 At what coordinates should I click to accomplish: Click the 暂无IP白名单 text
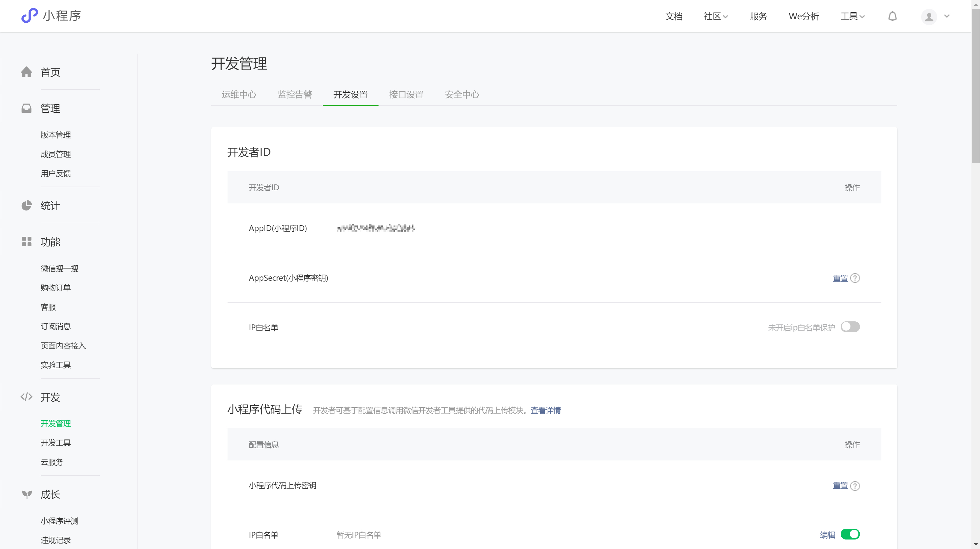coord(359,535)
